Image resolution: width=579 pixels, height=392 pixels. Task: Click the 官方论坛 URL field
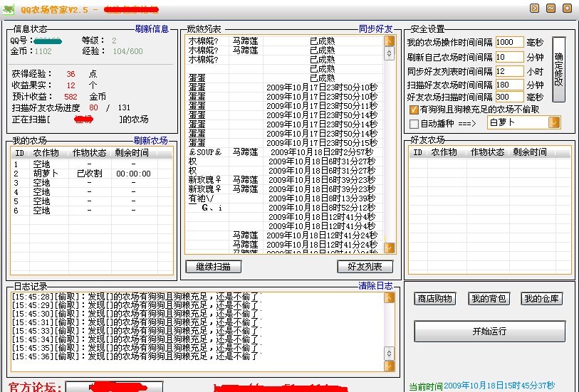click(114, 386)
